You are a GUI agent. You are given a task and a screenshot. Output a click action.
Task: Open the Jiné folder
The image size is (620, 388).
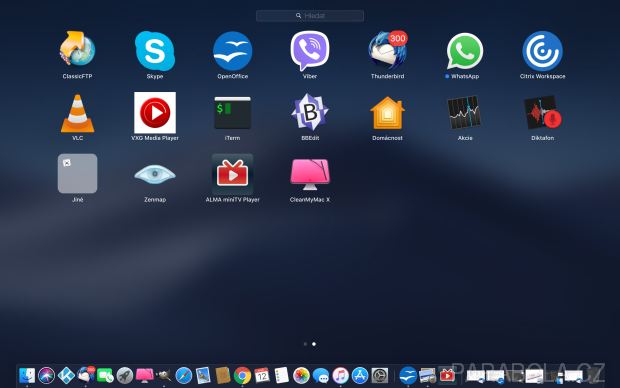78,173
